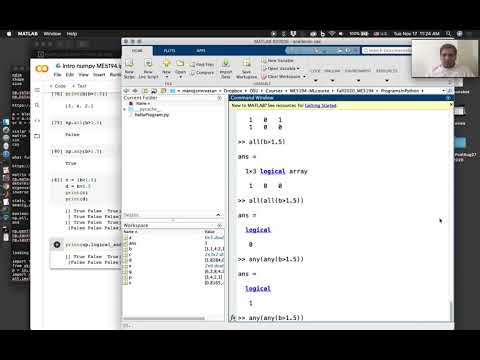Screen dimensions: 480x360
Task: Click the Save Workspace icon
Action: 247,63
